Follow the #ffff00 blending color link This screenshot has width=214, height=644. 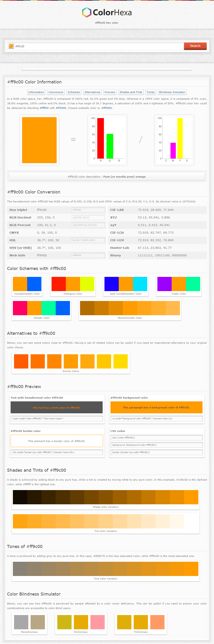[44, 108]
